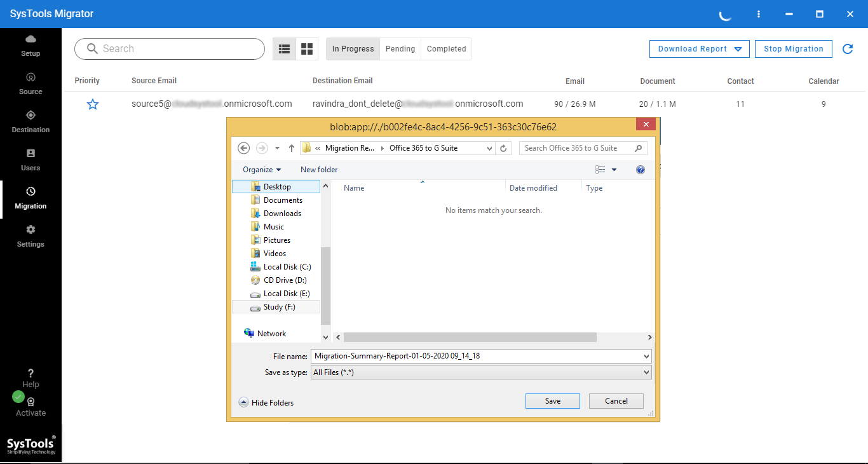The height and width of the screenshot is (464, 868).
Task: Click the dialog search magnifier
Action: [638, 148]
